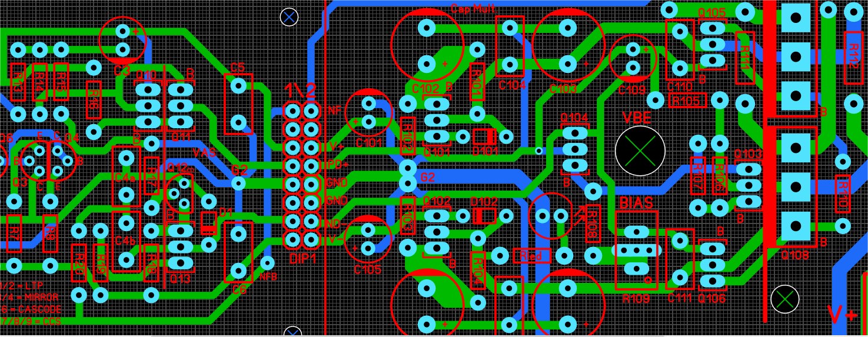
Task: Click the VBE mounting hole with green cross
Action: (640, 151)
